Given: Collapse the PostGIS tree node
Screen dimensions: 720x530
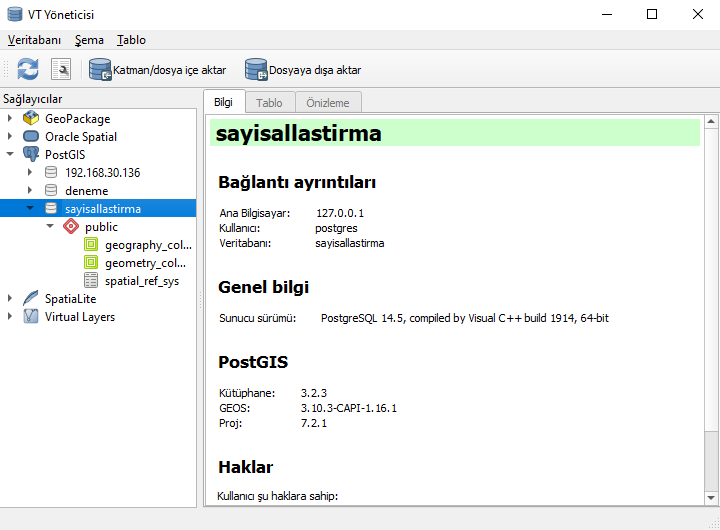Looking at the screenshot, I should 10,154.
